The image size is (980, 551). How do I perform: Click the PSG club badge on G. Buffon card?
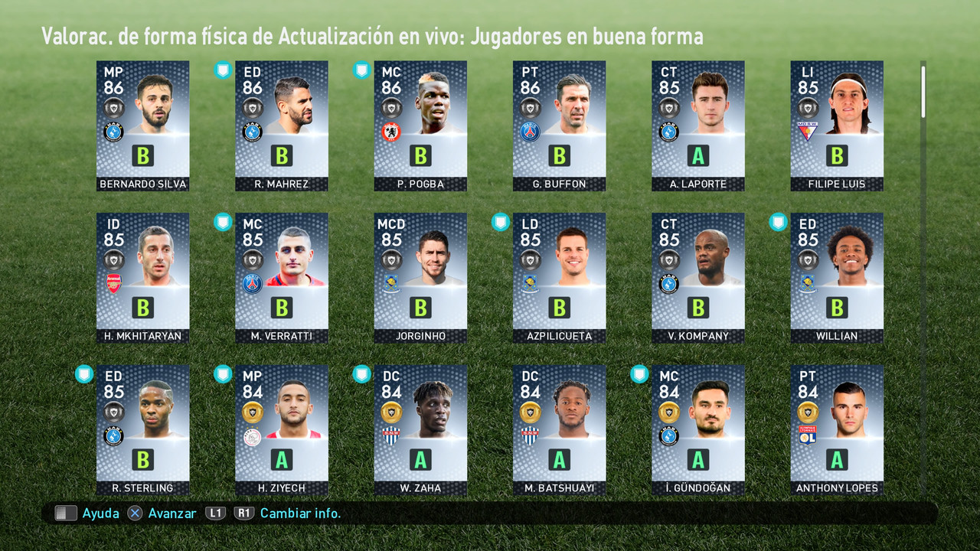tap(530, 132)
